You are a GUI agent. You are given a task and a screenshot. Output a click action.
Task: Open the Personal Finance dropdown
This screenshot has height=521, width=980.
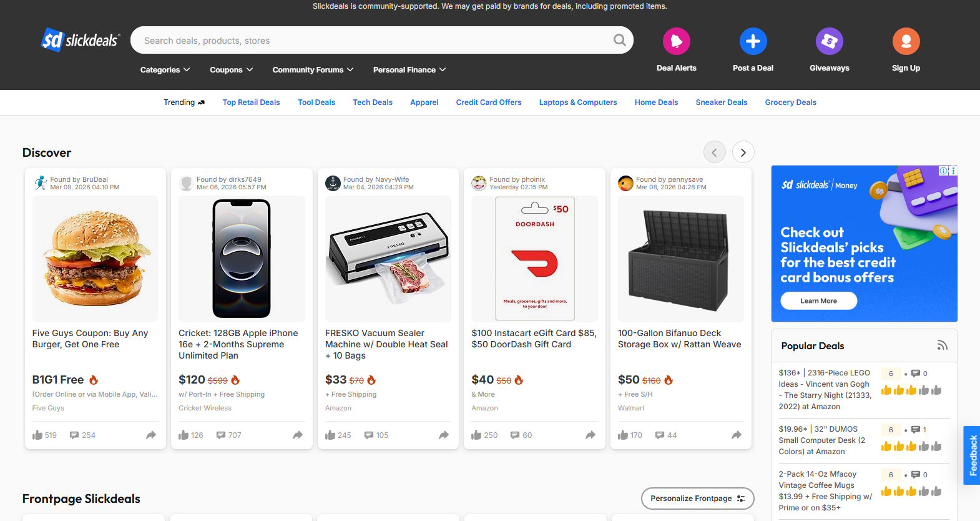click(x=409, y=70)
